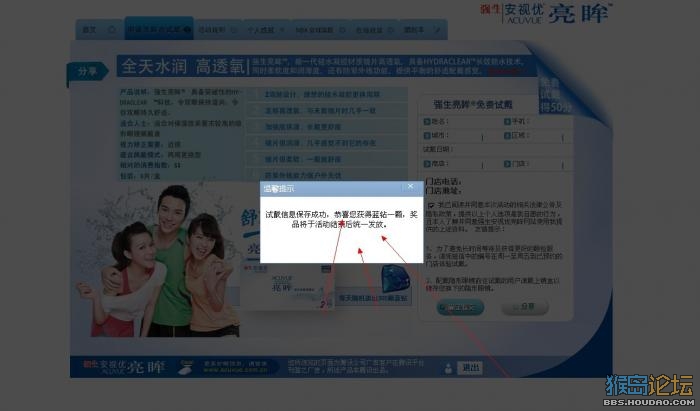This screenshot has width=700, height=411.
Task: Open the NBA navigation tab
Action: (320, 30)
